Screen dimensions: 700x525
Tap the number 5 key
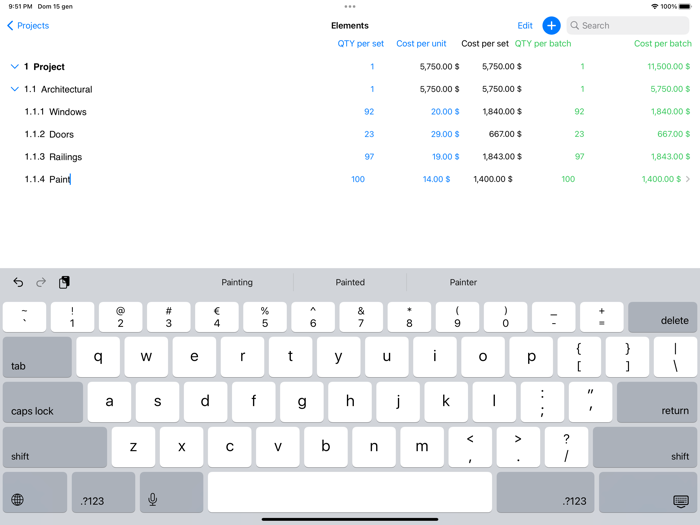tap(265, 317)
